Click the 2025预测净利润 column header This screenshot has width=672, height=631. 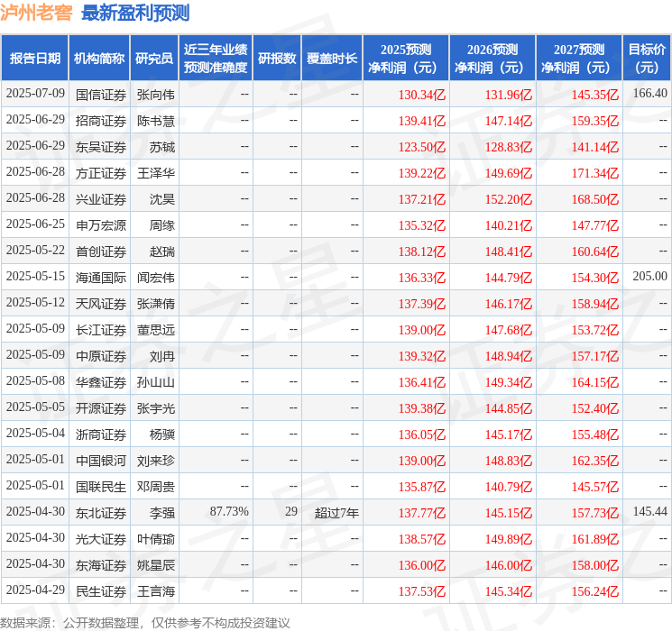406,59
